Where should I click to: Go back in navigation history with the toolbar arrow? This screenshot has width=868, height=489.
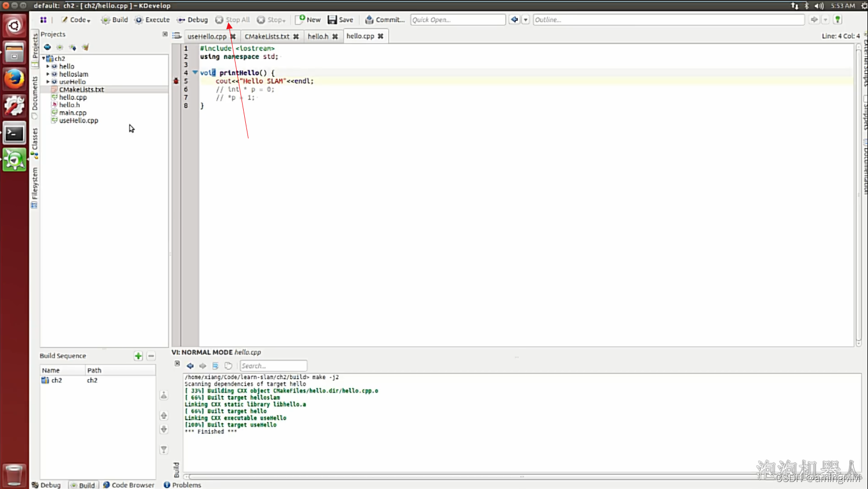pyautogui.click(x=514, y=19)
